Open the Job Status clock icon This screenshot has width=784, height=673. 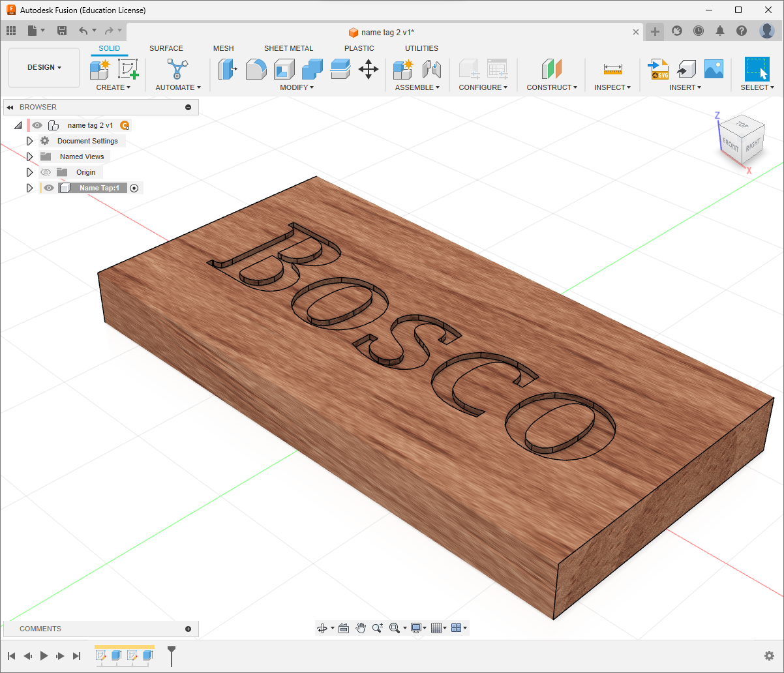[699, 31]
